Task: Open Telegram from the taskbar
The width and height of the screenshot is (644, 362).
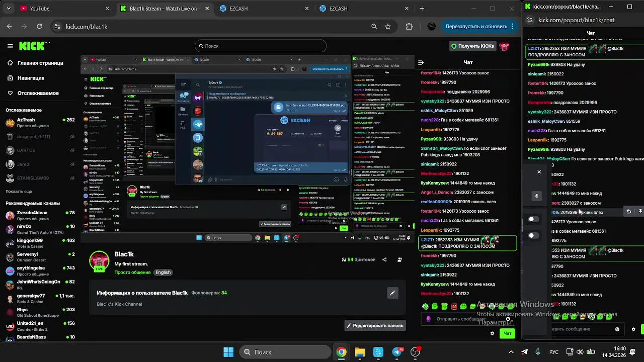Action: pos(397,352)
